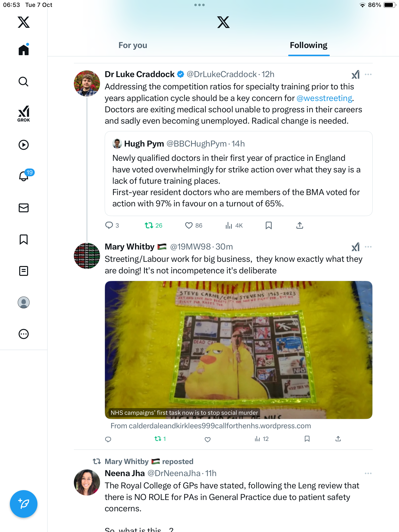
Task: Undo repost on Dr Luke Craddock's post
Action: pyautogui.click(x=149, y=225)
